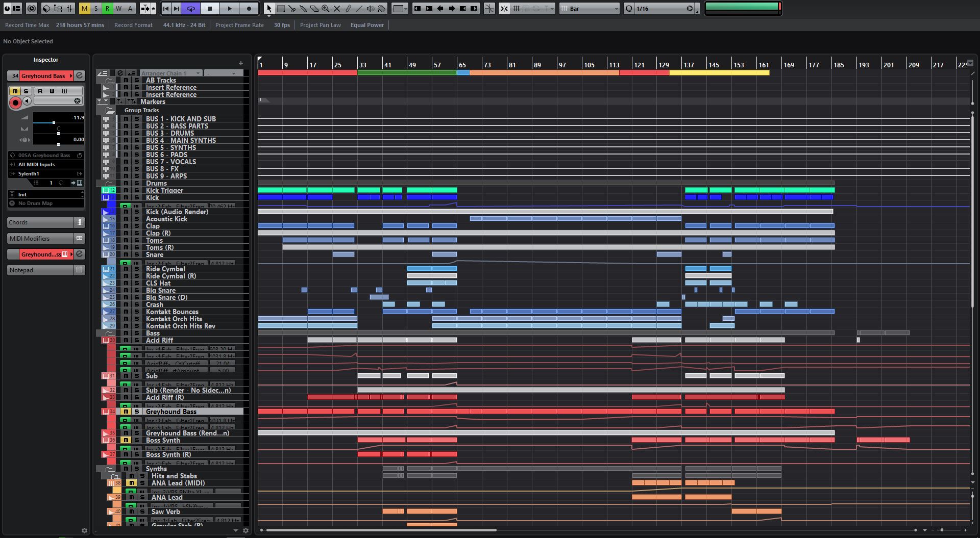
Task: Toggle Snap on or off in toolbar
Action: 504,9
